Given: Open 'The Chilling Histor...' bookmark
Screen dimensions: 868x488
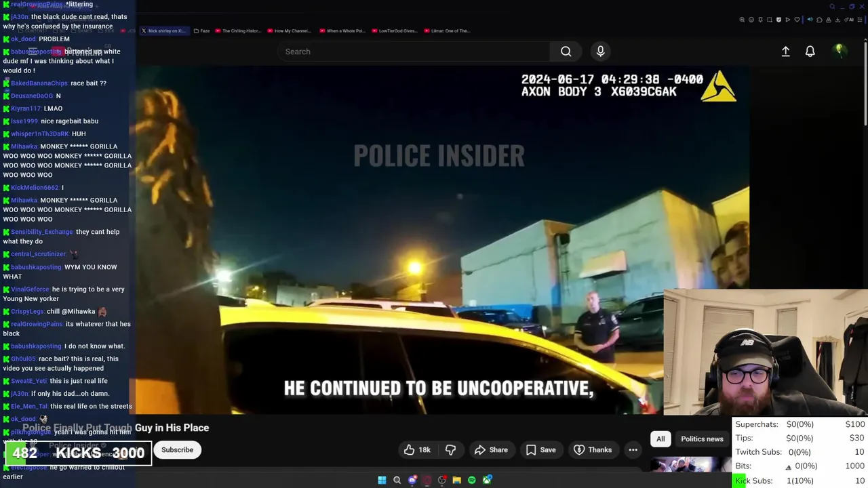Looking at the screenshot, I should (x=237, y=30).
